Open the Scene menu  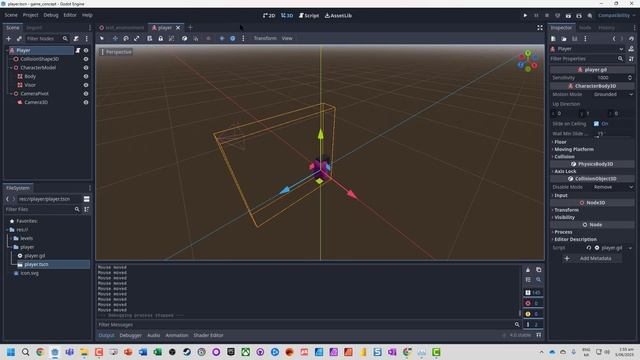click(x=11, y=15)
